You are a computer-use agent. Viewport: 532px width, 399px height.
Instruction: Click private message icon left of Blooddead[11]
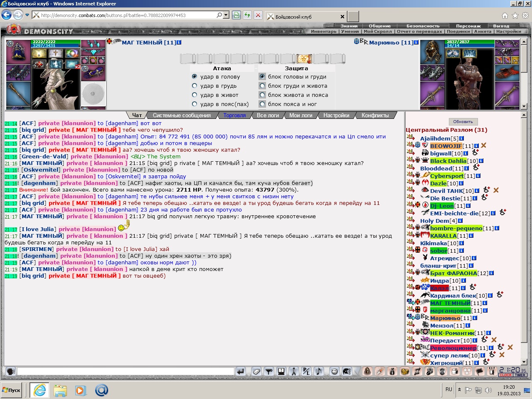pyautogui.click(x=411, y=168)
